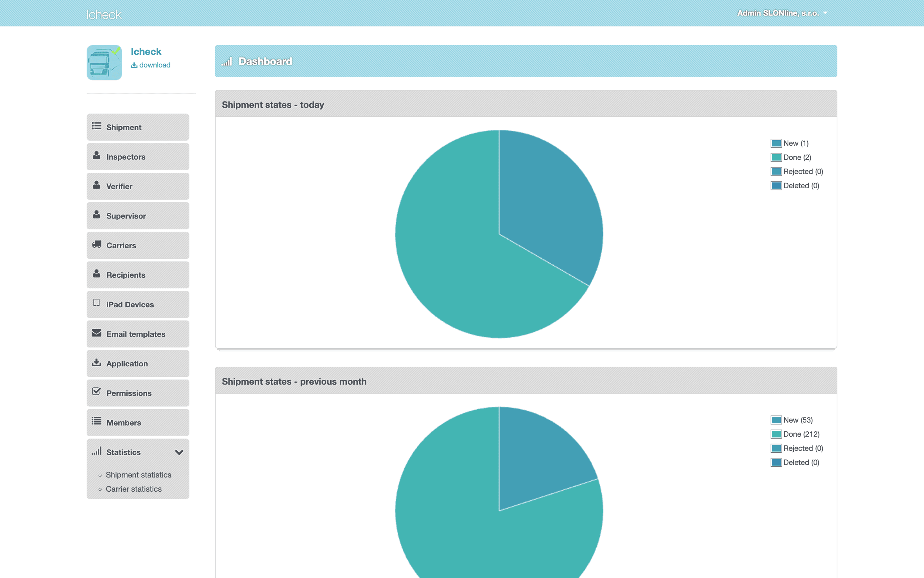This screenshot has height=578, width=924.
Task: Open the Permissions section
Action: tap(138, 393)
